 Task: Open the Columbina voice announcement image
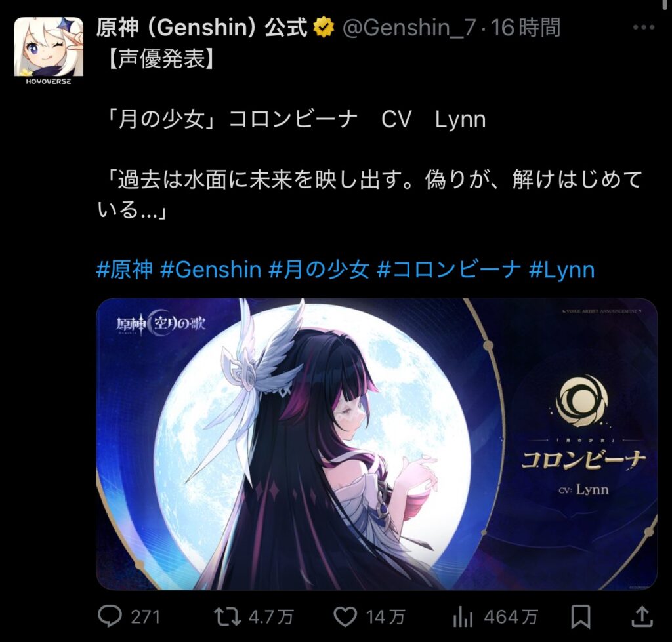377,444
